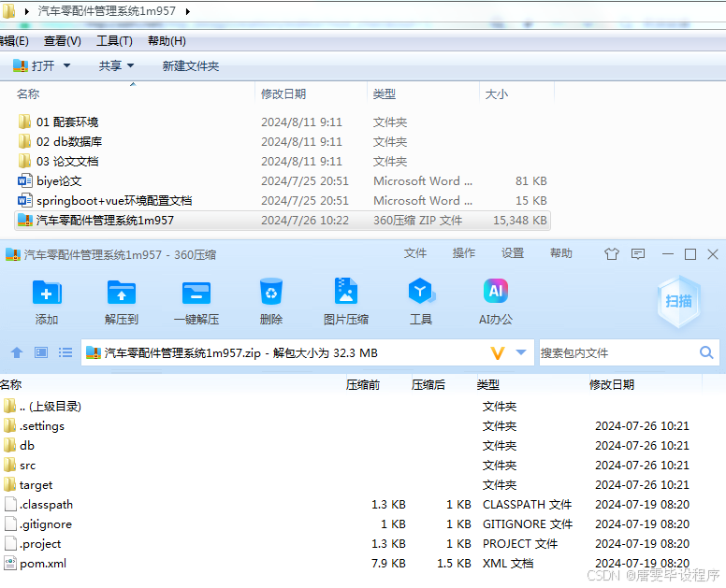The width and height of the screenshot is (726, 588).
Task: Click the 7.9 KB size of pom.xml
Action: [388, 564]
